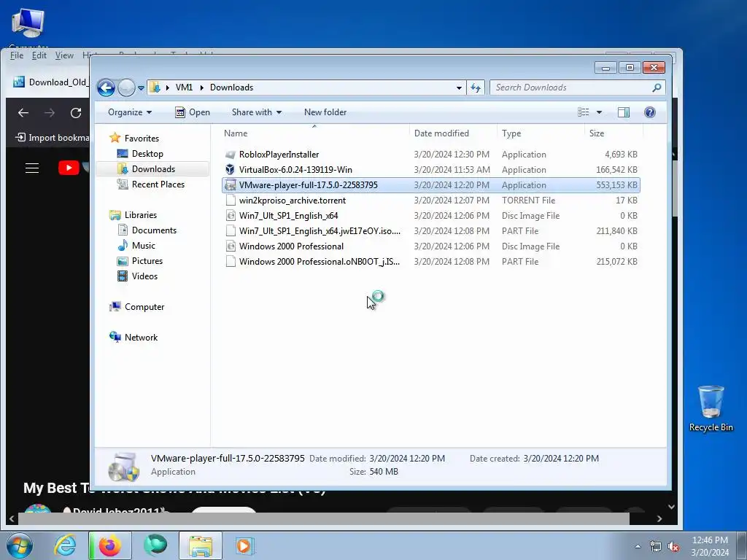
Task: Open the taskbar clock and date
Action: (710, 546)
